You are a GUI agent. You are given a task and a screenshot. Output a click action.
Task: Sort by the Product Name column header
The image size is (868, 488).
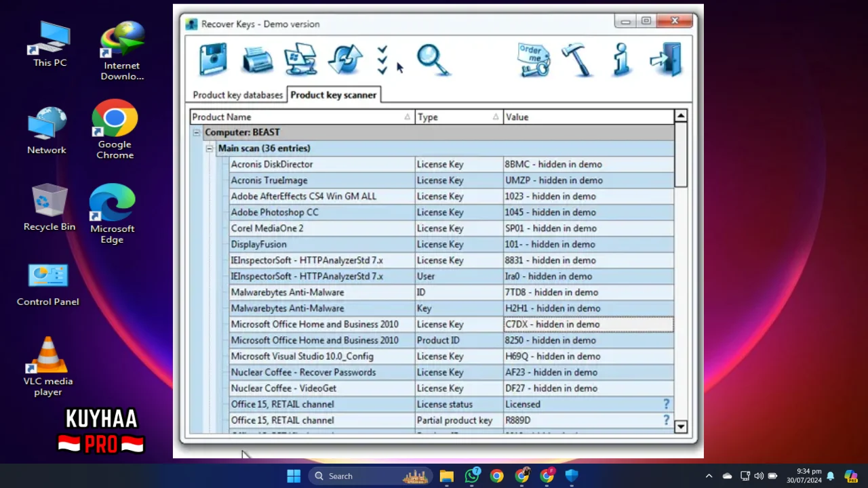[302, 117]
